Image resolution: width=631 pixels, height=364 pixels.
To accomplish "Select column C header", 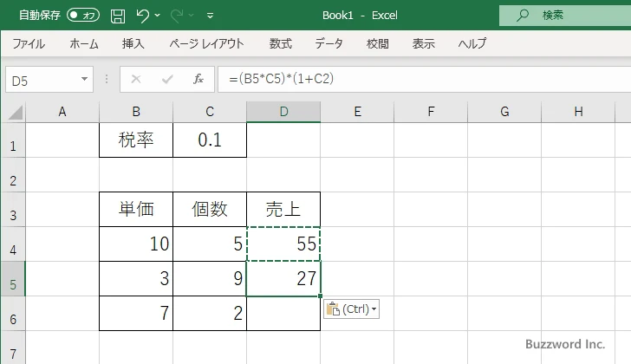I will tap(210, 112).
